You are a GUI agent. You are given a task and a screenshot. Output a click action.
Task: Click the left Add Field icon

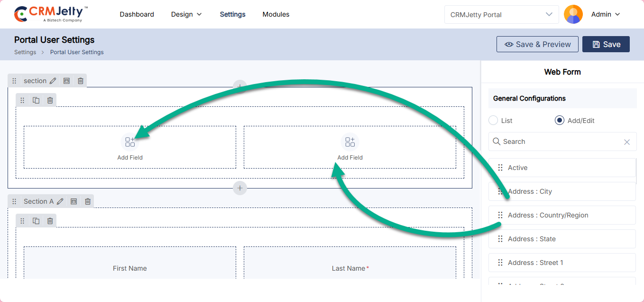point(130,142)
